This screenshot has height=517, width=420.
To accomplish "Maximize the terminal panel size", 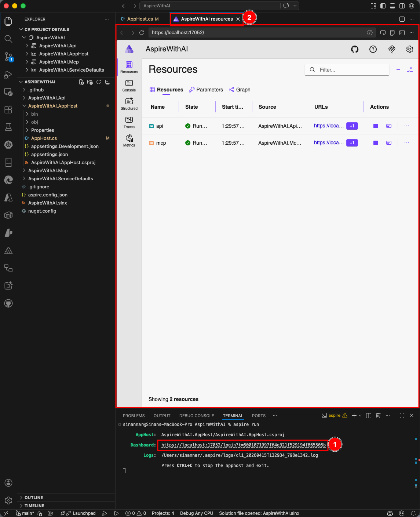I will click(x=402, y=415).
